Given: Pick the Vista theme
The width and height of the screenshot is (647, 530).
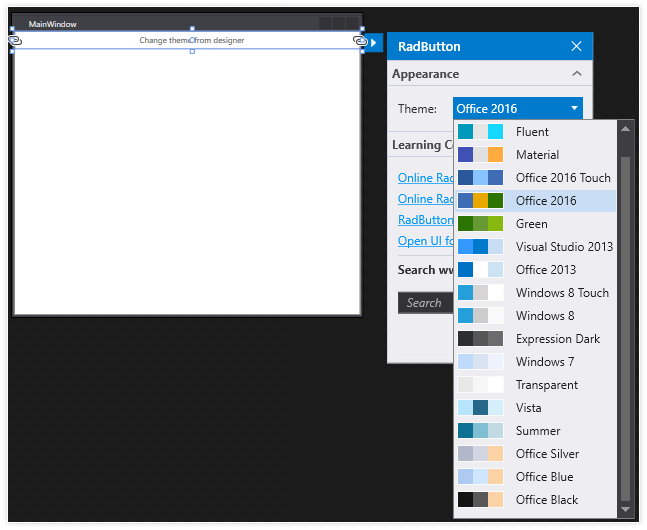Looking at the screenshot, I should (536, 408).
